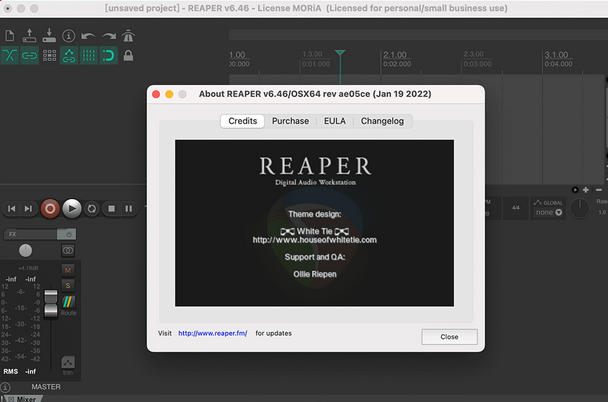The width and height of the screenshot is (608, 402).
Task: Toggle auto-crossfade toolbar icon
Action: tap(10, 55)
